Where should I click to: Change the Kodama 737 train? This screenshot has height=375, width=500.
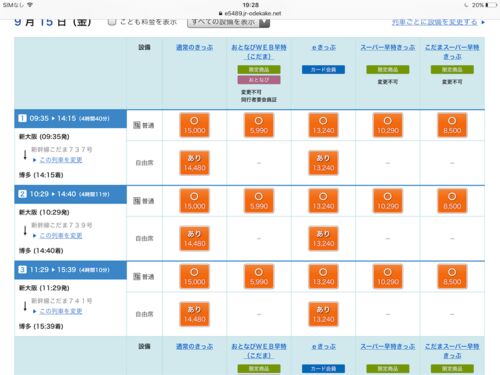(x=61, y=160)
